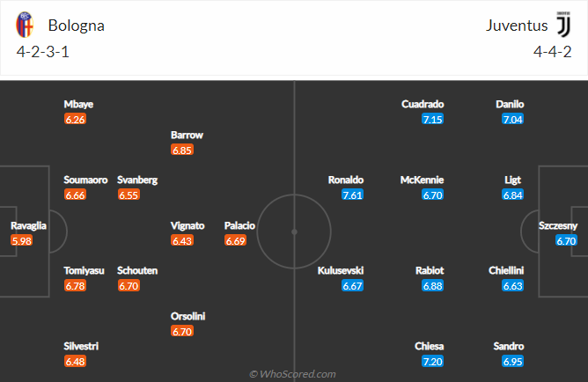Click Tomiyasu's 6.78 rating badge
Image resolution: width=588 pixels, height=382 pixels.
coord(75,286)
